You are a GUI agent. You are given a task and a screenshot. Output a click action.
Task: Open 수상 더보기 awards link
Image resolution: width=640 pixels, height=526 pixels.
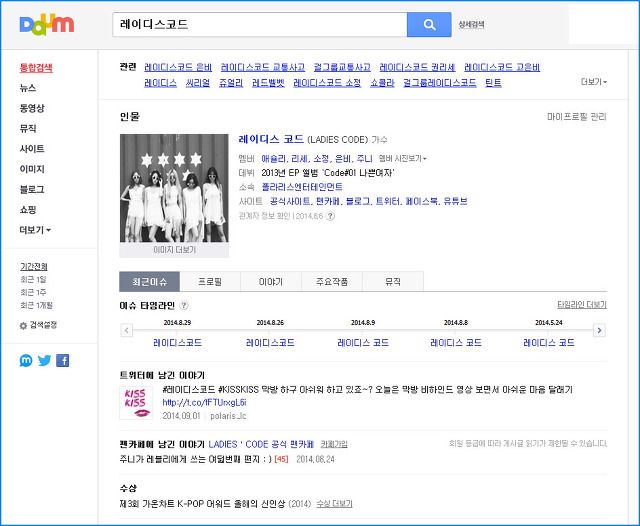(335, 504)
